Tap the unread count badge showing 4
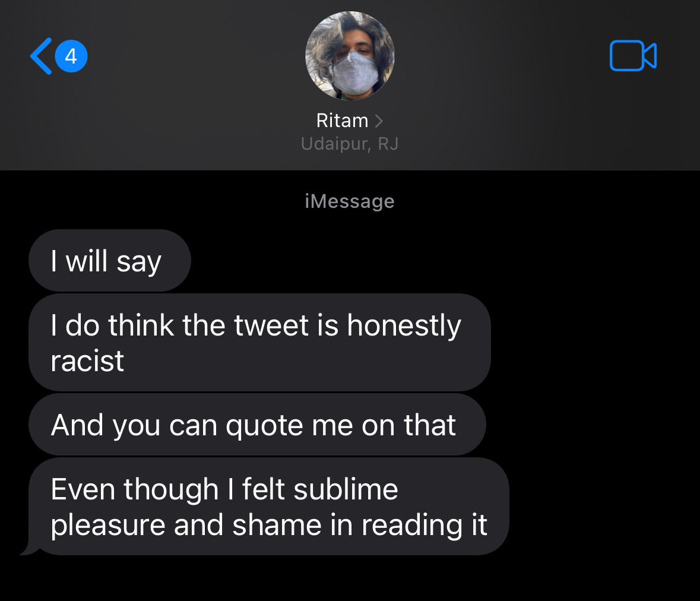700x601 pixels. (x=71, y=56)
